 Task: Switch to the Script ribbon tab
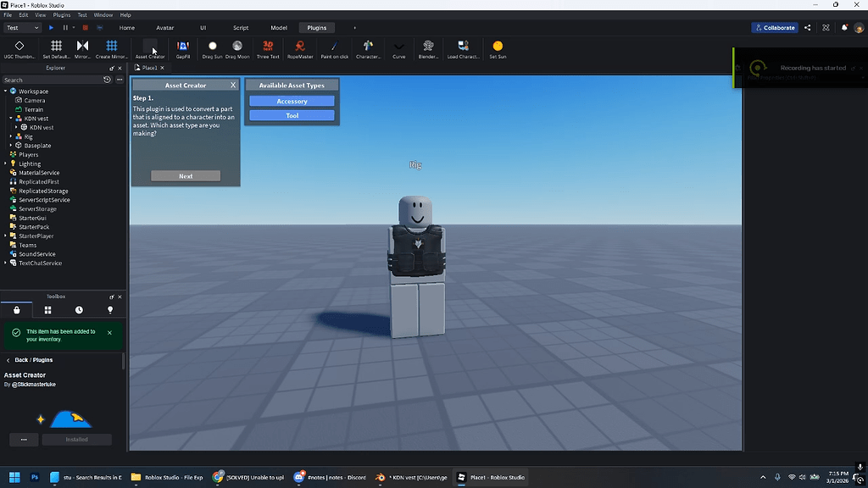coord(241,28)
